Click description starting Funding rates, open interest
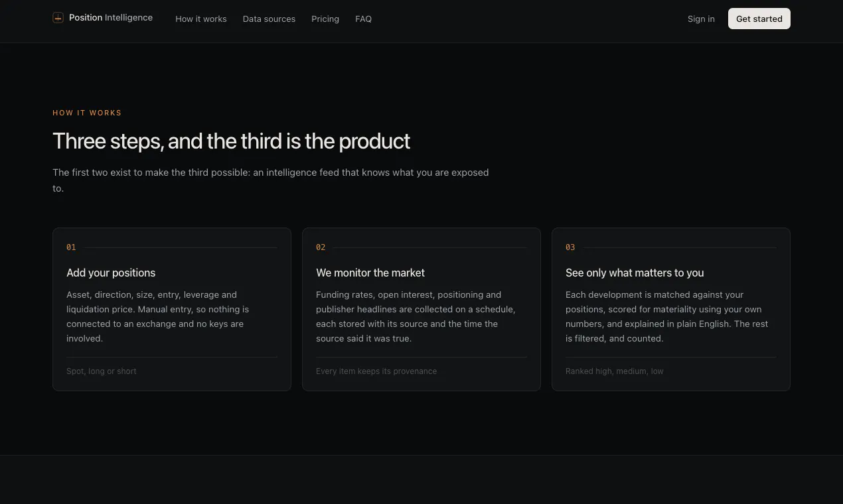The width and height of the screenshot is (843, 504). (x=416, y=316)
